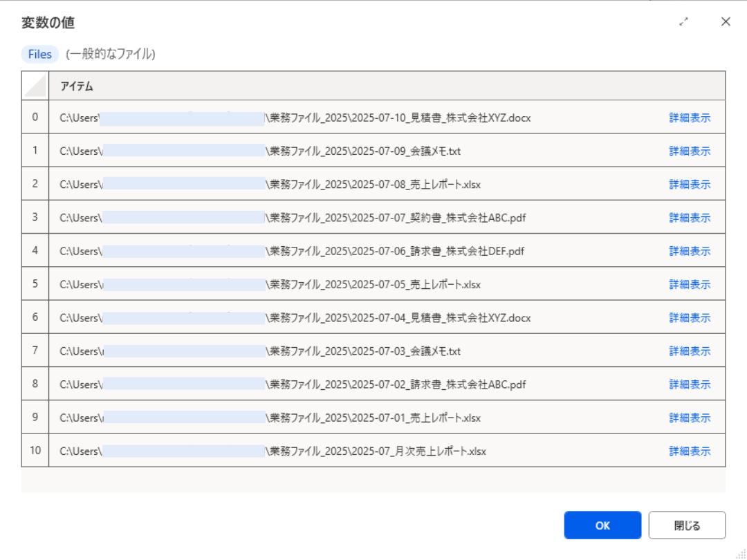Viewport: 747px width, 560px height.
Task: Grab the dialog resize grip corner
Action: (741, 554)
